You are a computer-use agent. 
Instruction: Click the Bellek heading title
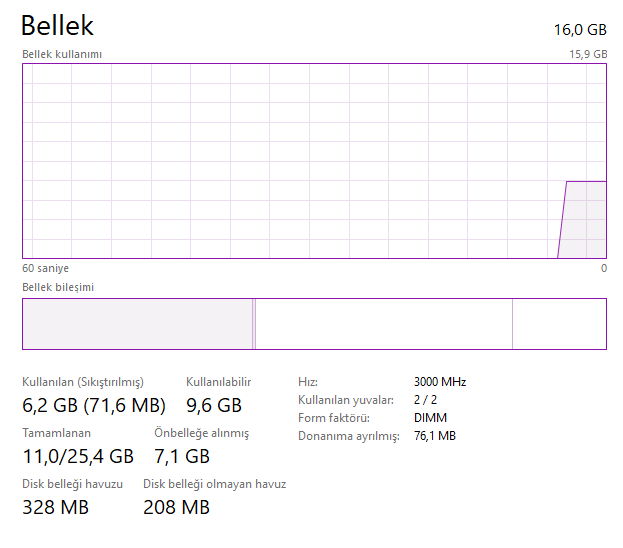tap(57, 26)
